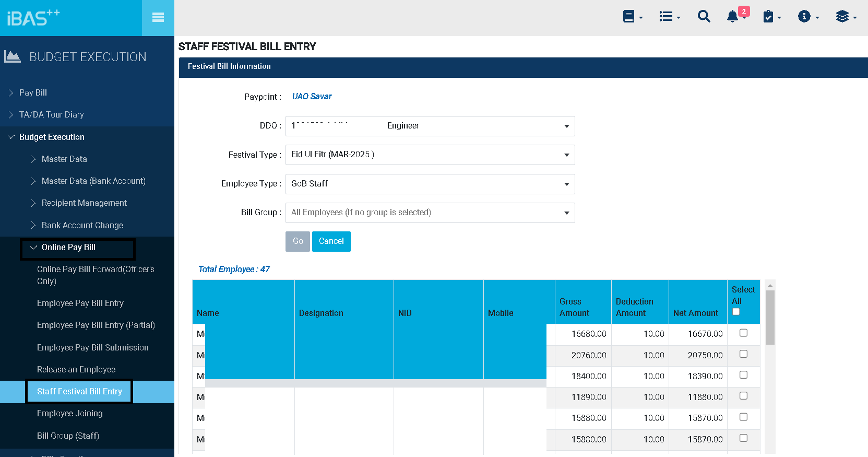This screenshot has height=457, width=868.
Task: Select Employee Pay Bill Submission menu item
Action: coord(92,347)
